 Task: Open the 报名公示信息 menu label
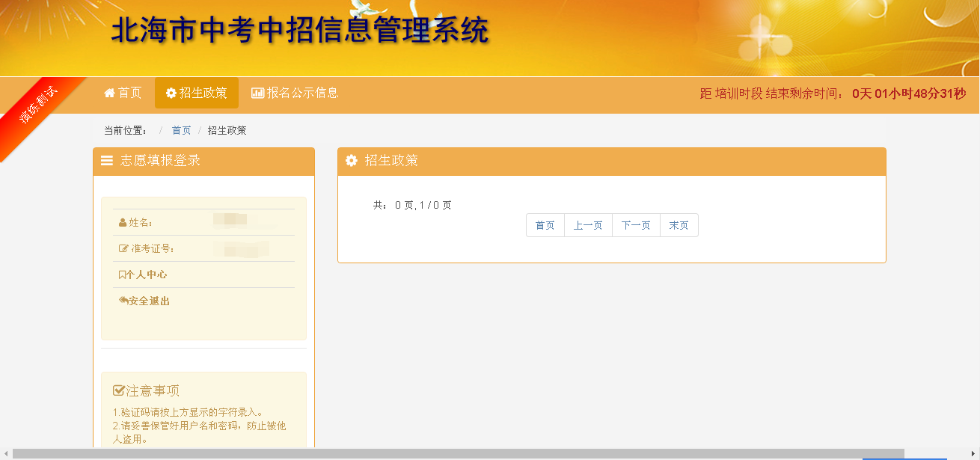pos(302,93)
